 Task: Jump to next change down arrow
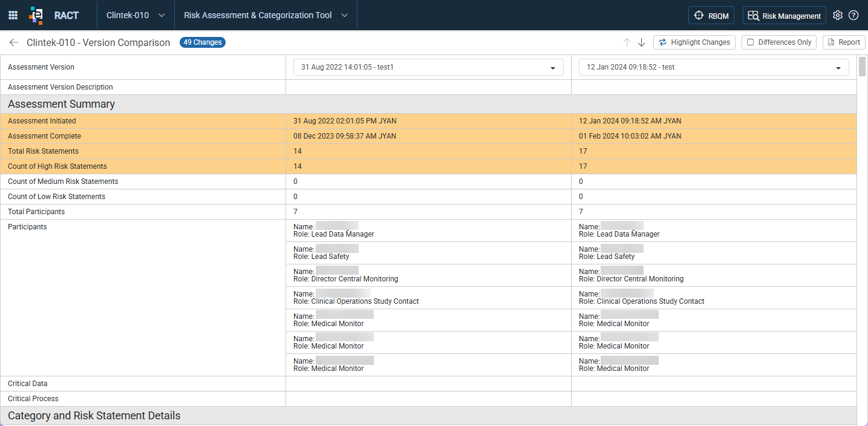(x=642, y=42)
